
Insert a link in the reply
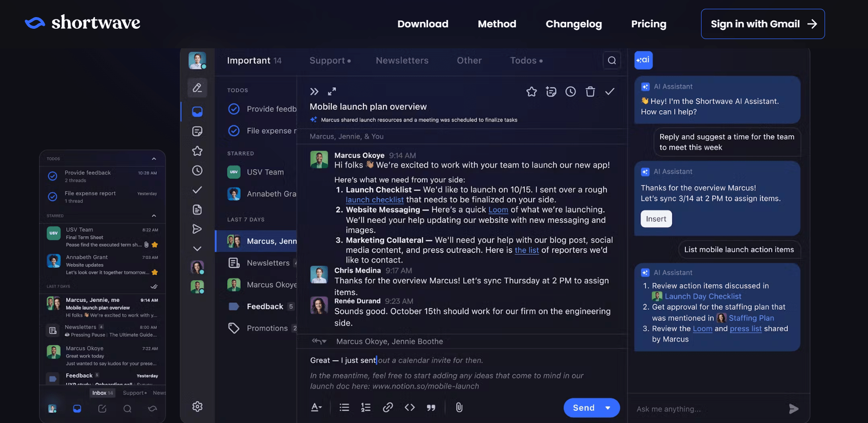pyautogui.click(x=388, y=407)
